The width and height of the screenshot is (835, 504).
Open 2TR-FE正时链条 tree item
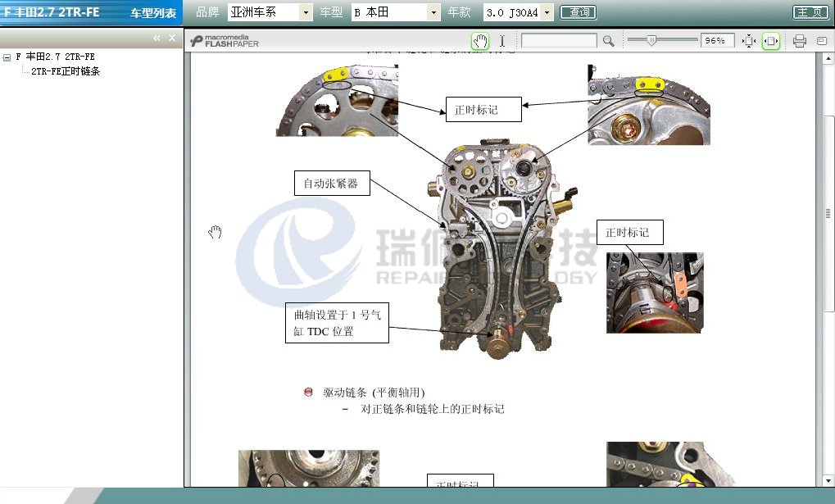[66, 71]
